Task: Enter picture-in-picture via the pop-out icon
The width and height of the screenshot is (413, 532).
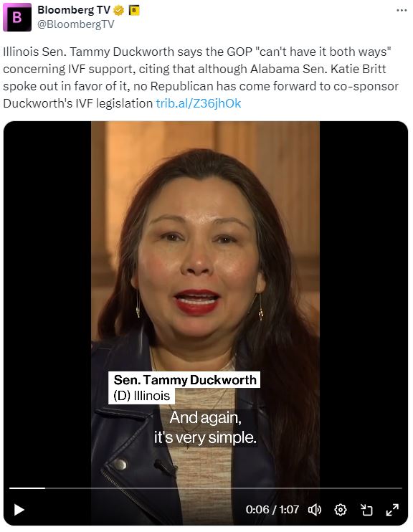Action: tap(366, 510)
